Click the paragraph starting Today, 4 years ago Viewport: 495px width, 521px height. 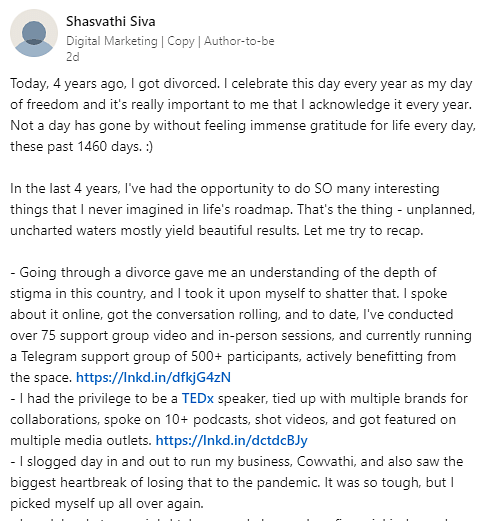pyautogui.click(x=243, y=115)
